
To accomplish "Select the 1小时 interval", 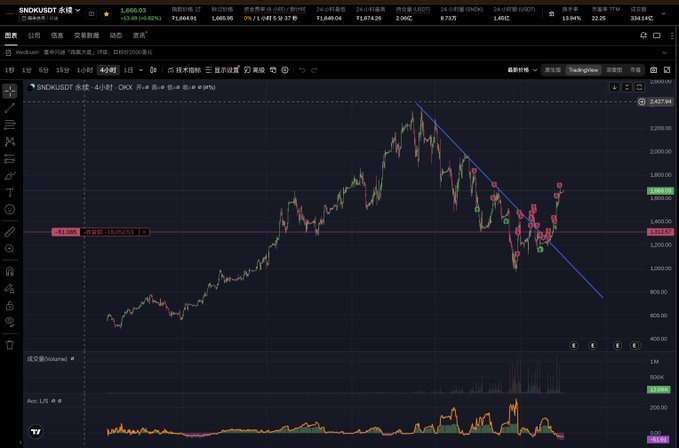I will pos(85,70).
